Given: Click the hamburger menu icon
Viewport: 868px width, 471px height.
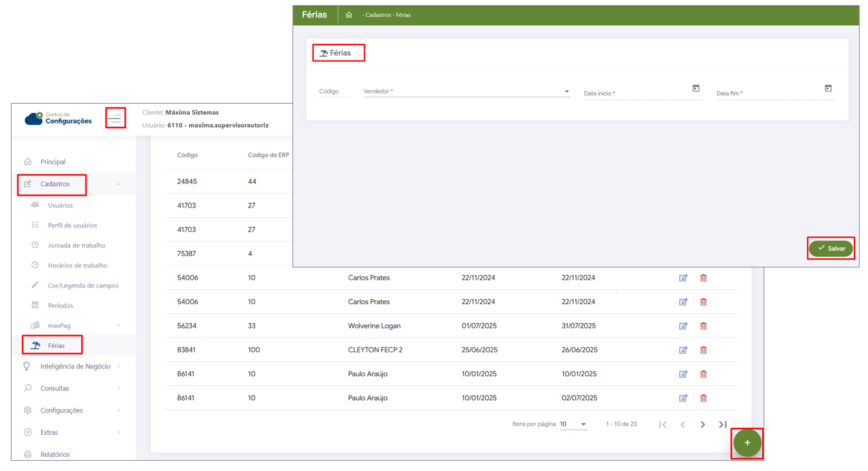Looking at the screenshot, I should click(115, 119).
